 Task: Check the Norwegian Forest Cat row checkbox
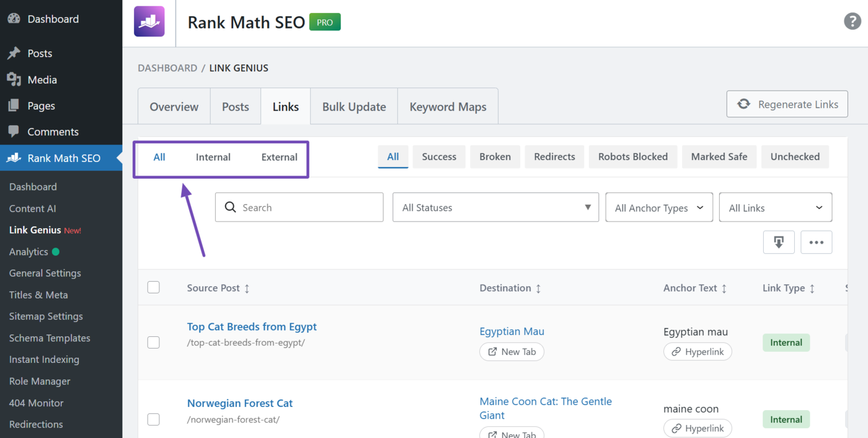coord(153,419)
